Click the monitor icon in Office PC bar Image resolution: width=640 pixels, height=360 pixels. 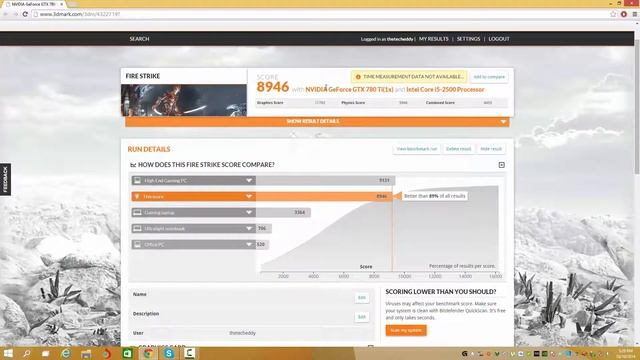coord(138,244)
